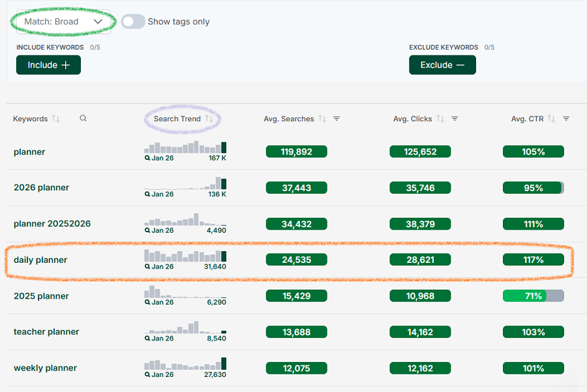
Task: Open the filter for Avg. CTR
Action: point(566,119)
